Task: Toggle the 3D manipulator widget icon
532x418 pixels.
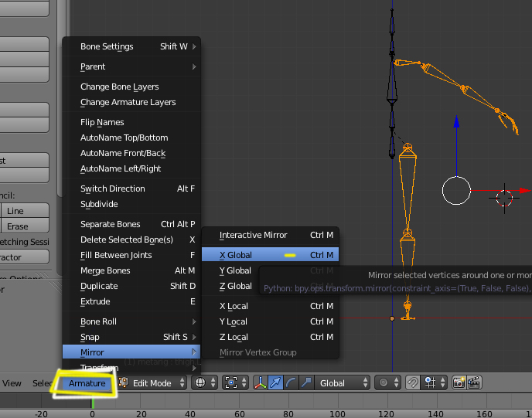Action: 261,383
